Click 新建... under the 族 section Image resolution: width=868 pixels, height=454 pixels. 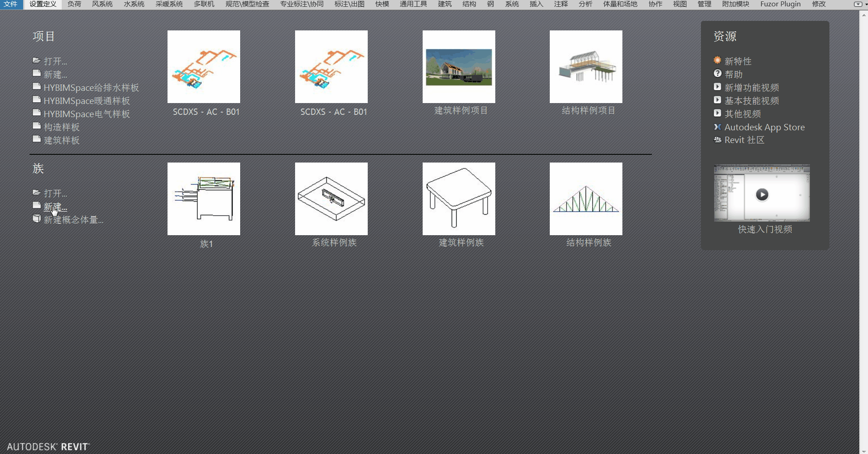coord(55,207)
